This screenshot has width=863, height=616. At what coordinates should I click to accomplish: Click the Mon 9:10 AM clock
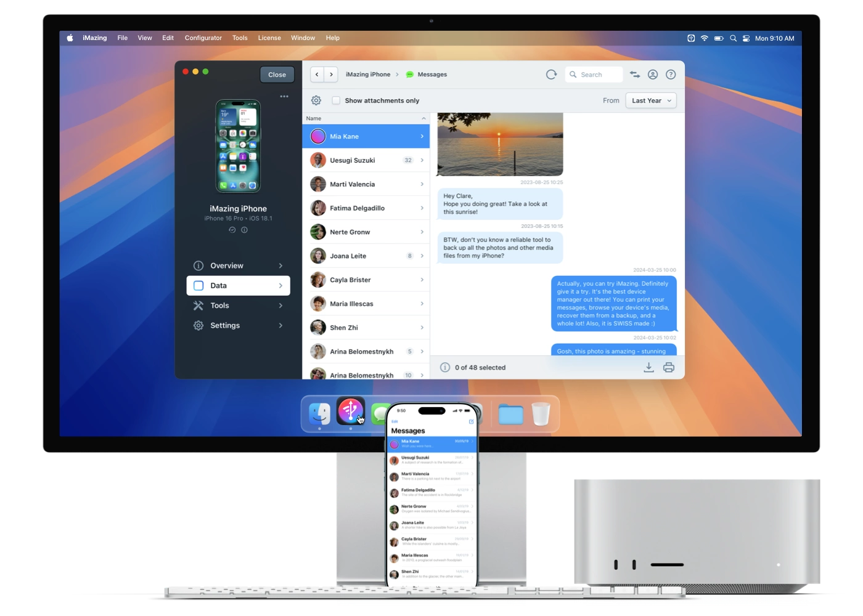pos(774,38)
